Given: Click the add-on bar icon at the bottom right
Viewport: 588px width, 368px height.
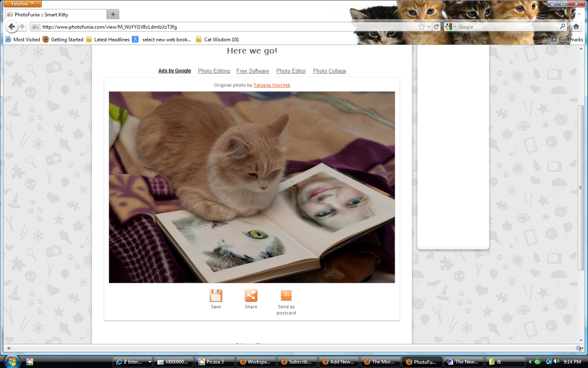Looking at the screenshot, I should pyautogui.click(x=579, y=348).
